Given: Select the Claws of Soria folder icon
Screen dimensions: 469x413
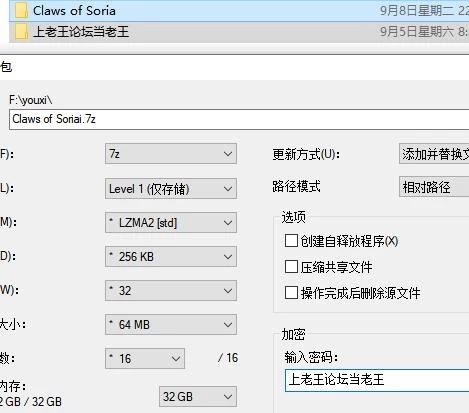Looking at the screenshot, I should pyautogui.click(x=21, y=11).
